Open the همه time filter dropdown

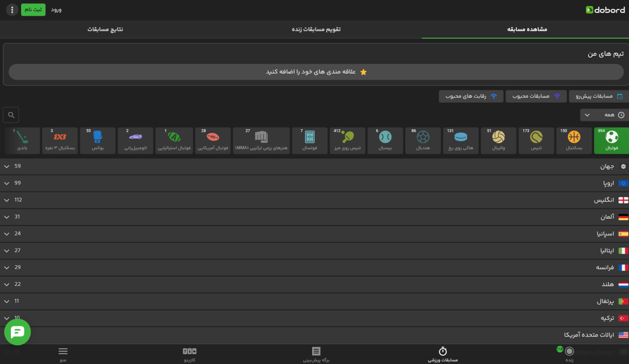[x=604, y=115]
